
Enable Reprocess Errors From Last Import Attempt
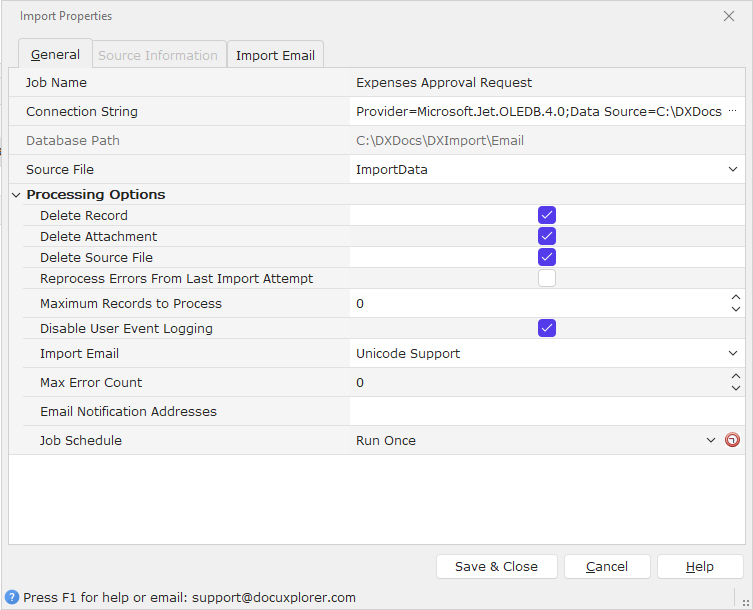[547, 278]
